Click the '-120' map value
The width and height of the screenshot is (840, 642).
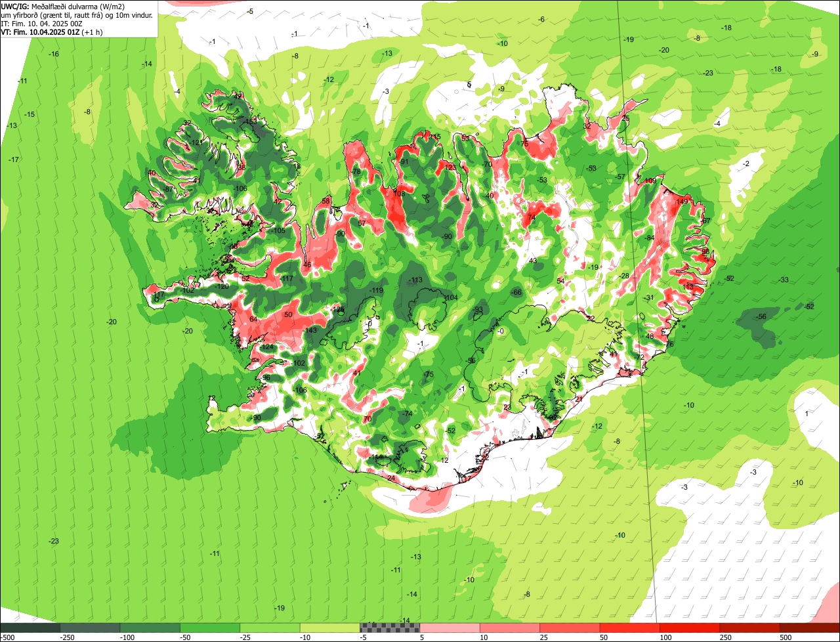click(x=222, y=286)
